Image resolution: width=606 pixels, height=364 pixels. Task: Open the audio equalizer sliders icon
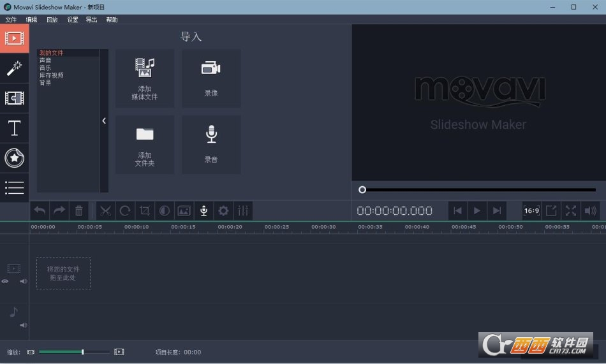pos(243,210)
